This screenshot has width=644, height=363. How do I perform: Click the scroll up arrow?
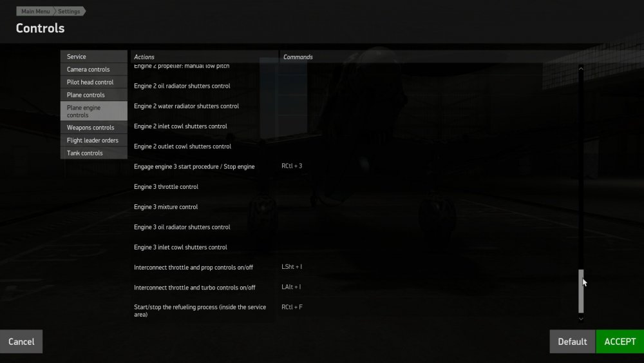click(581, 68)
